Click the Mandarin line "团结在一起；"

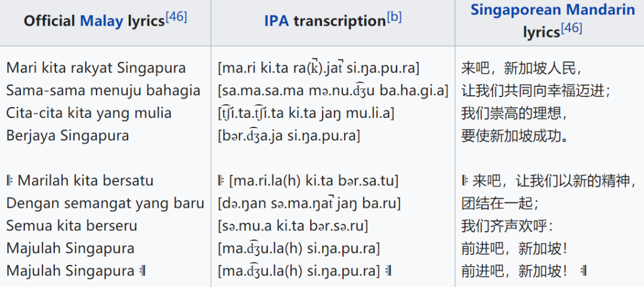coord(501,203)
